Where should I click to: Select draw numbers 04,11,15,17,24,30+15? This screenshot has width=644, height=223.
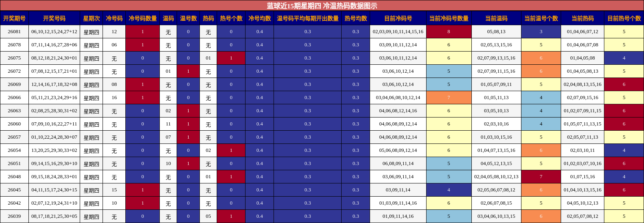(x=54, y=190)
